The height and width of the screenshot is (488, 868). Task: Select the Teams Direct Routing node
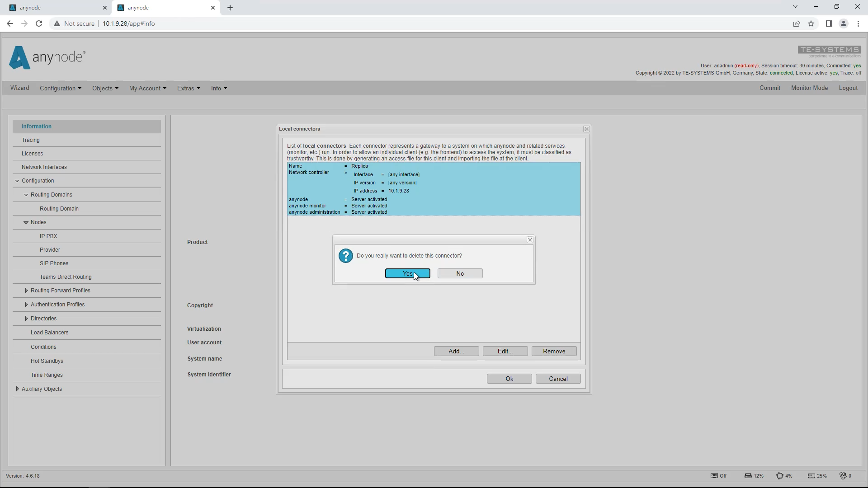coord(87,277)
